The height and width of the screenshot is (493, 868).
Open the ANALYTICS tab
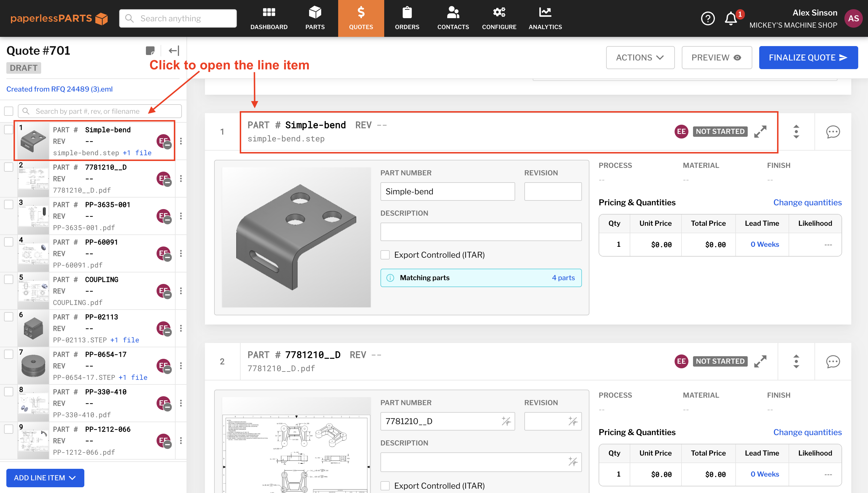(x=545, y=18)
